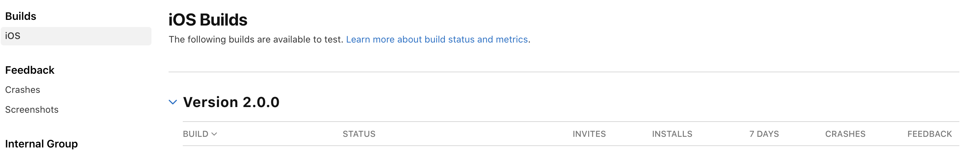The width and height of the screenshot is (980, 151).
Task: Open the build status and metrics link
Action: pos(436,39)
